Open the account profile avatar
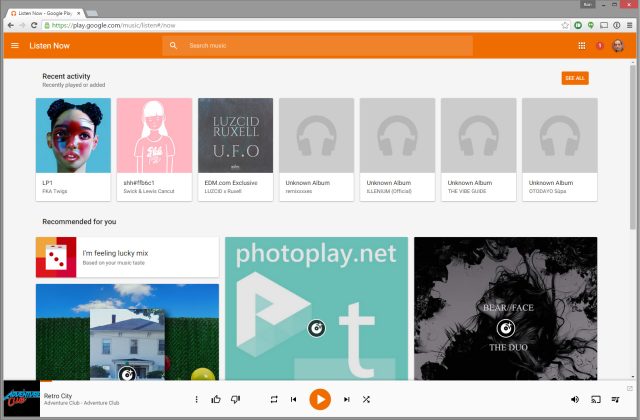The height and width of the screenshot is (420, 640). (x=618, y=45)
